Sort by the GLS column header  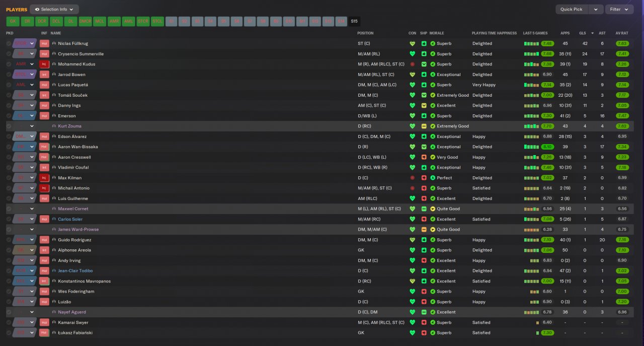pos(583,33)
